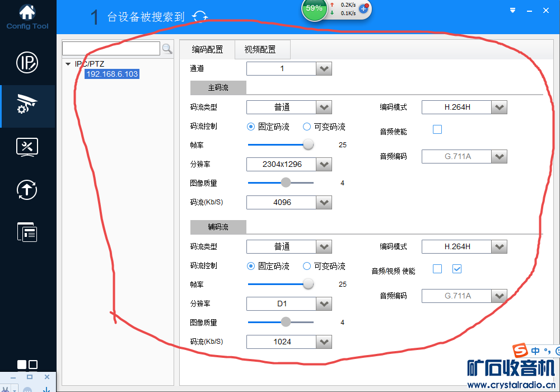
Task: Toggle the Chinese 中 input mode
Action: (535, 351)
